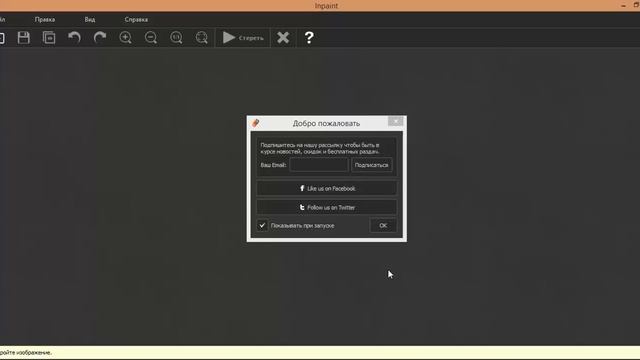This screenshot has width=640, height=360.
Task: Open the Справка menu
Action: point(136,19)
